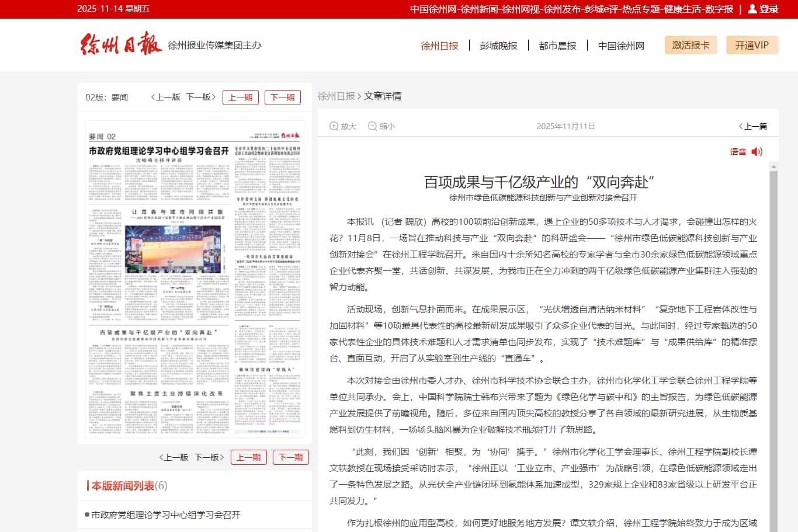
Task: Click 徐州日报 in the breadcrumb
Action: click(x=336, y=96)
